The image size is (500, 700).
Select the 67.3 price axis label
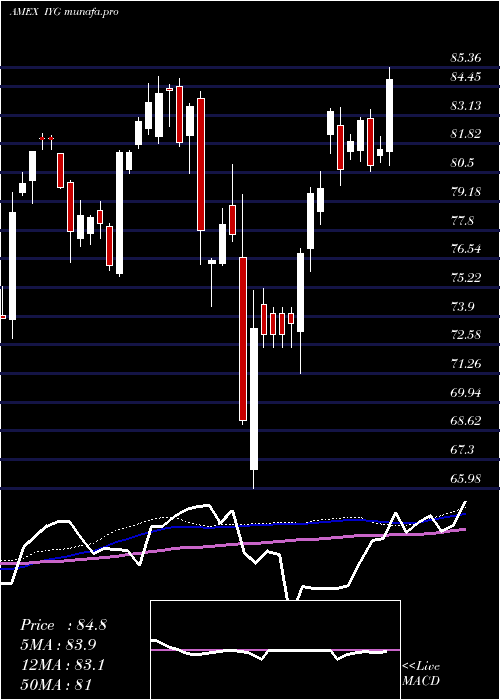point(462,450)
